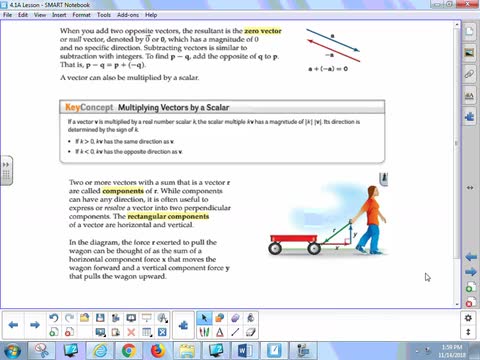
Task: Click the scroll up arrow
Action: pos(457,25)
